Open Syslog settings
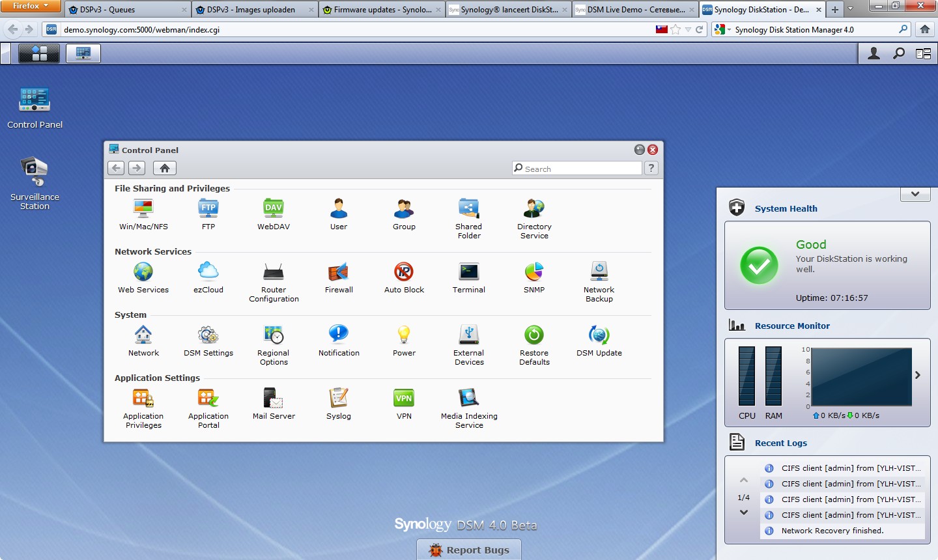This screenshot has width=938, height=560. (x=339, y=404)
